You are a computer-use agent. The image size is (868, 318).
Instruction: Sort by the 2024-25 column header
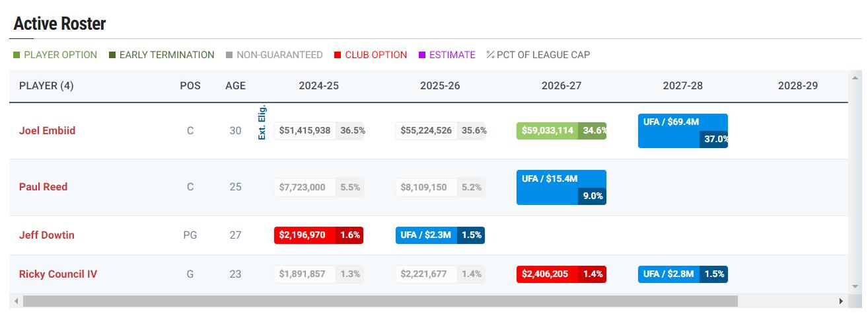pyautogui.click(x=318, y=86)
